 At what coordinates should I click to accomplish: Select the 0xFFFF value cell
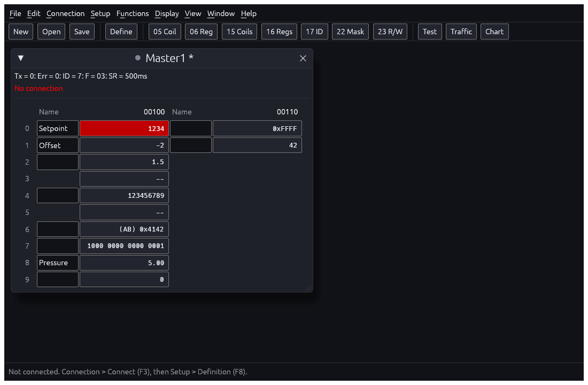(257, 128)
